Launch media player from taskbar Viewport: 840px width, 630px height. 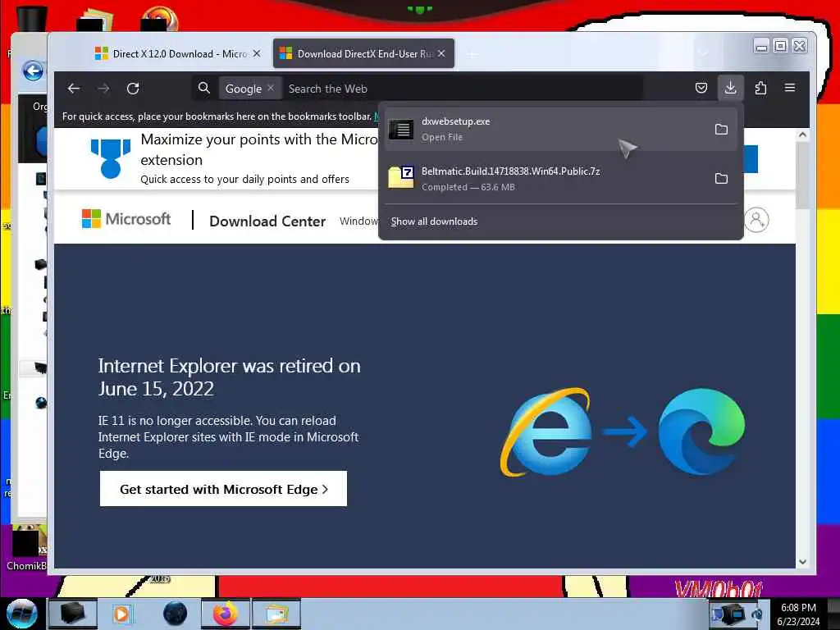coord(121,614)
